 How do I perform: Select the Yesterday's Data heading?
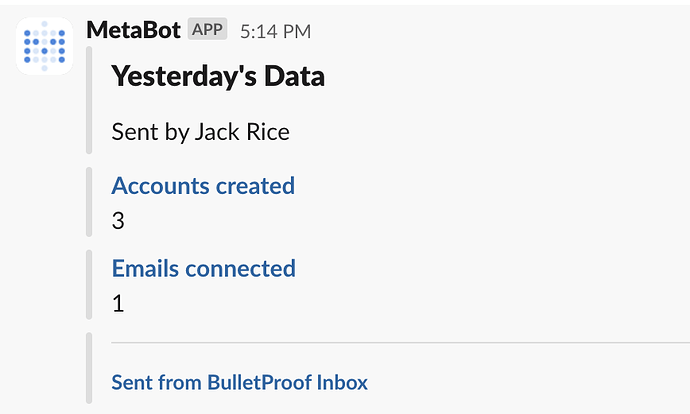point(218,76)
